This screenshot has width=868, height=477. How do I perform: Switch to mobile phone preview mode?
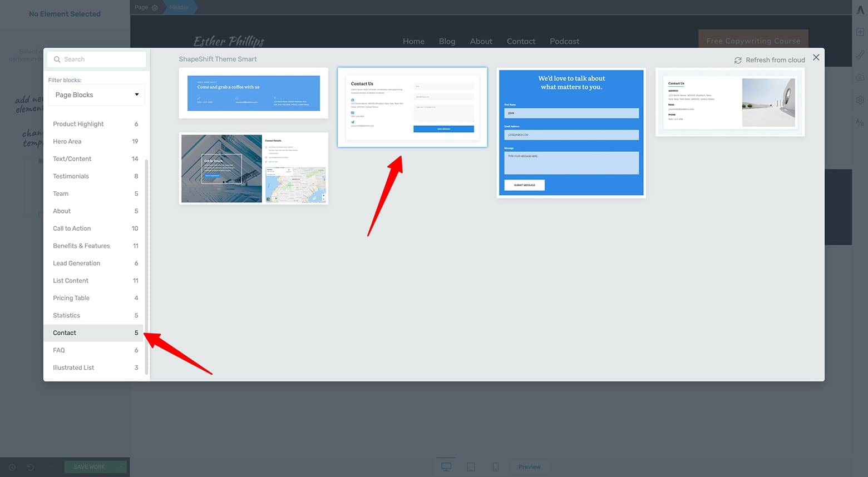point(496,467)
